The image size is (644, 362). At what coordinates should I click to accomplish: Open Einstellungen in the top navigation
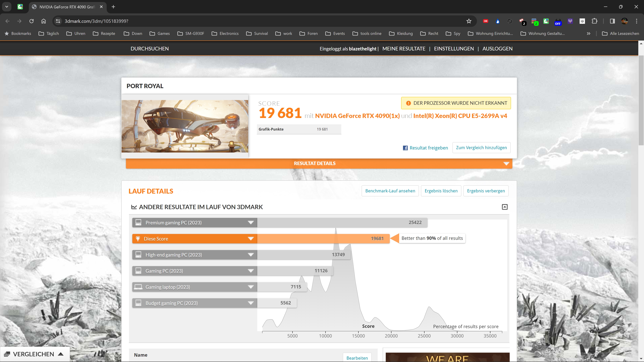coord(454,49)
